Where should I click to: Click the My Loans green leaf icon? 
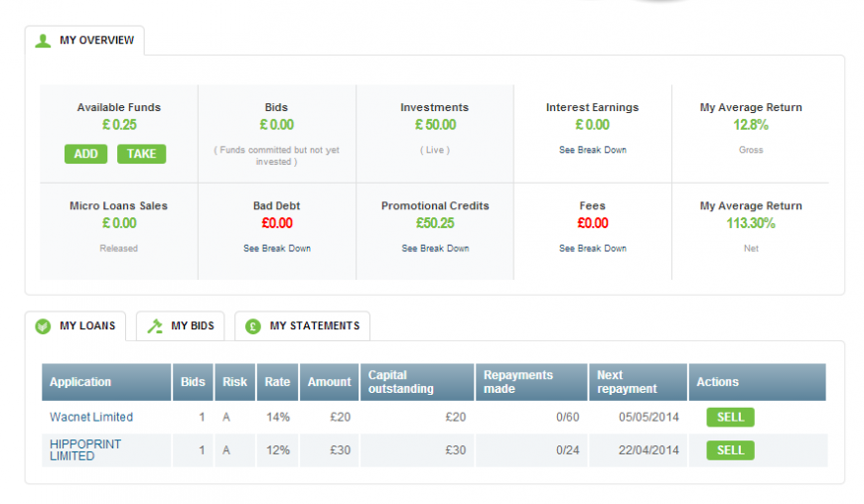(x=43, y=326)
